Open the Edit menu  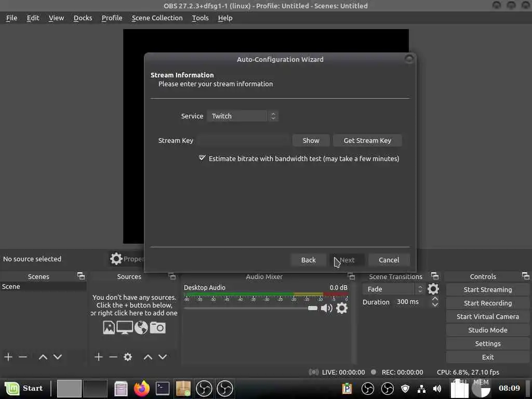[33, 18]
